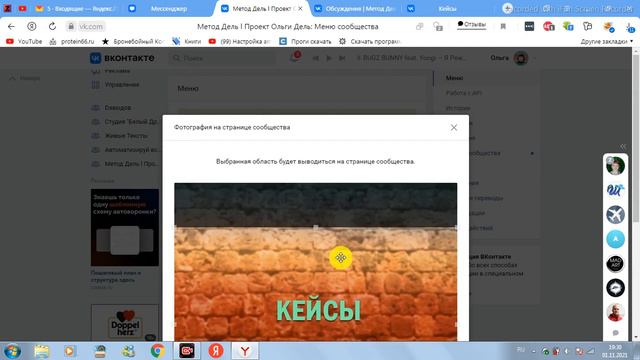Select Меню in right settings list
The image size is (640, 360).
click(454, 78)
